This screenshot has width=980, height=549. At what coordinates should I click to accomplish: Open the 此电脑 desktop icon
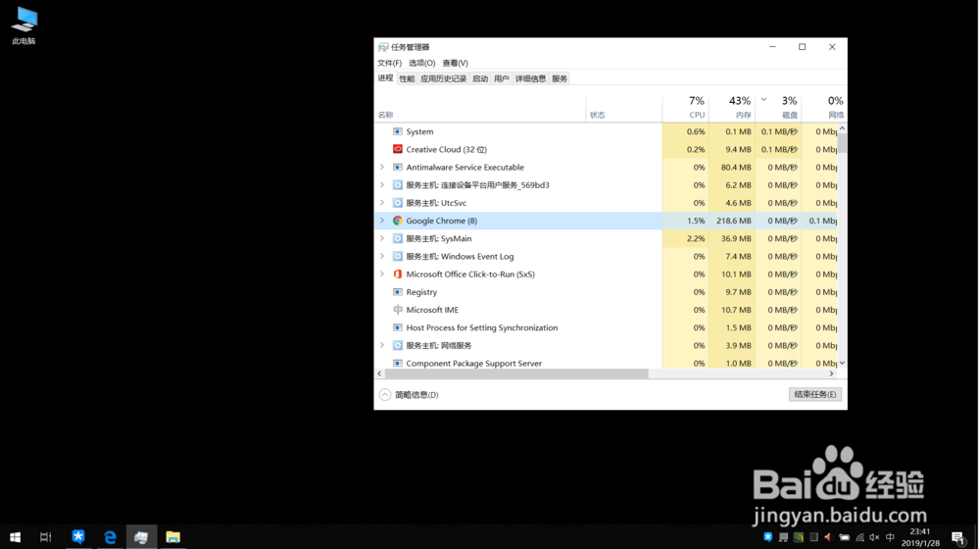point(24,25)
